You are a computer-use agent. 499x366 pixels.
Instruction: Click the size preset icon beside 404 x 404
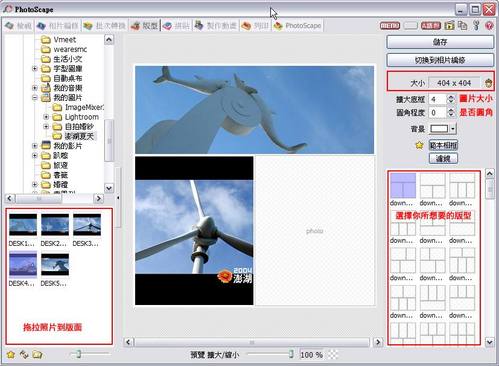tap(488, 83)
